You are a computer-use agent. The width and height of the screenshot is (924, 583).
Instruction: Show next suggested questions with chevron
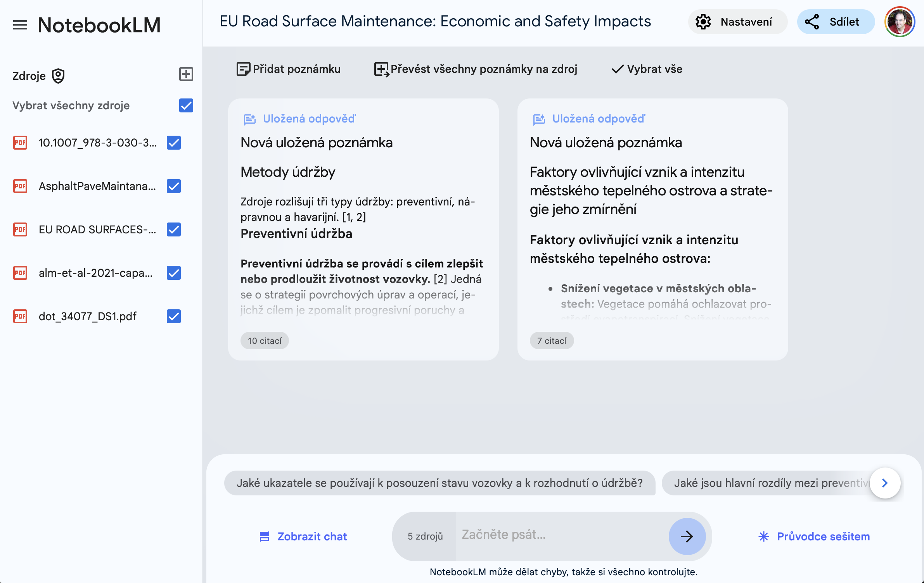885,483
